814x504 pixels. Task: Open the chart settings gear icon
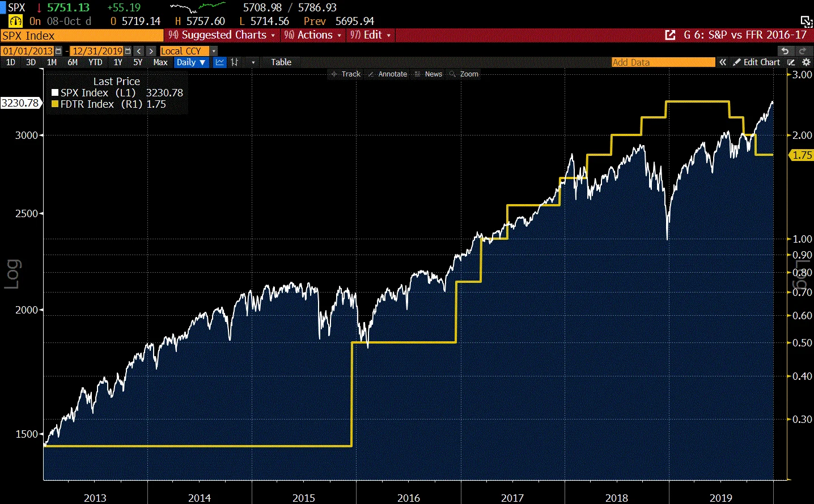coord(806,62)
